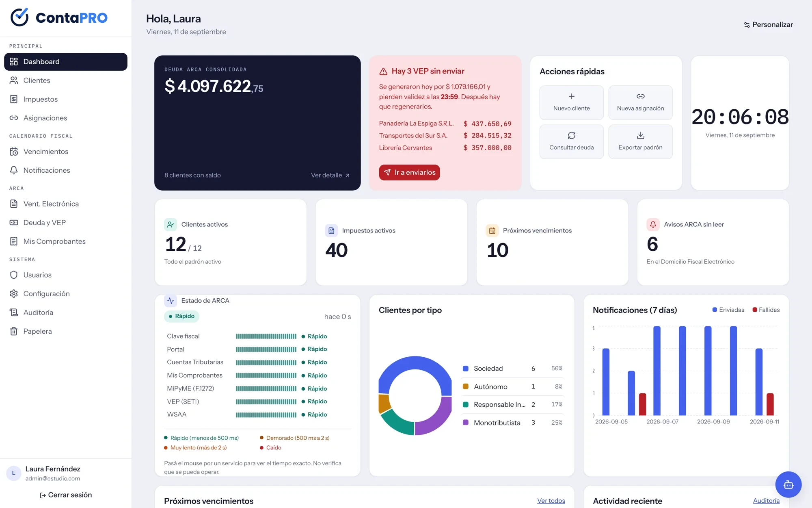Click the Estado de ARCA pulse icon

(x=171, y=301)
